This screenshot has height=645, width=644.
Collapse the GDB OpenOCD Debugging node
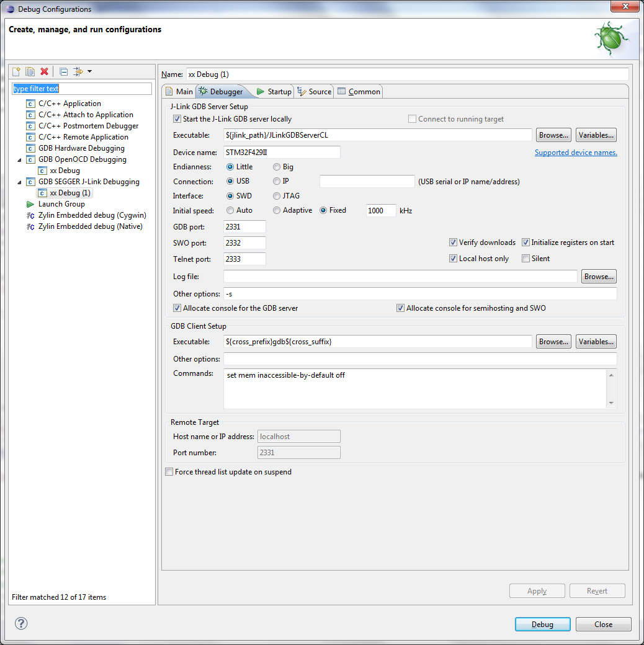coord(19,159)
